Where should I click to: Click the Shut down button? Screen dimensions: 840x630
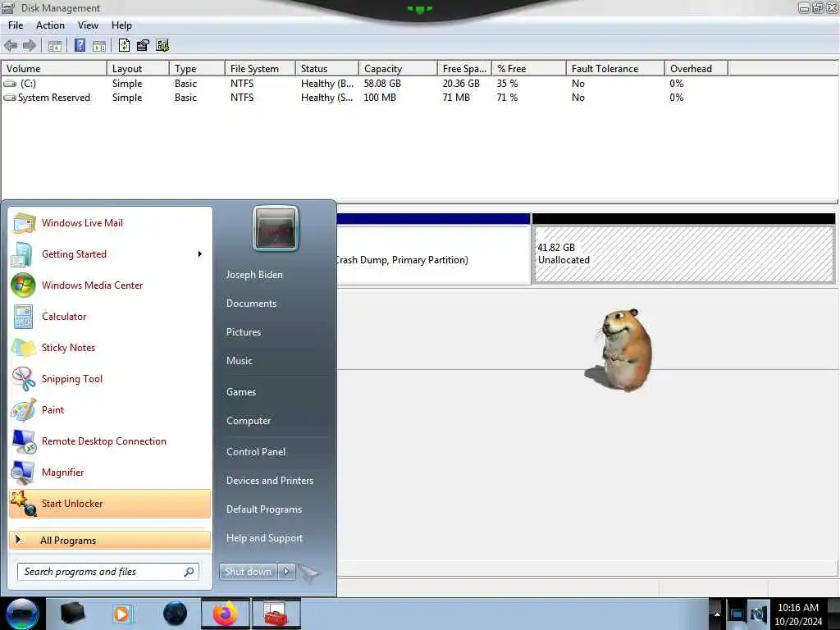248,572
